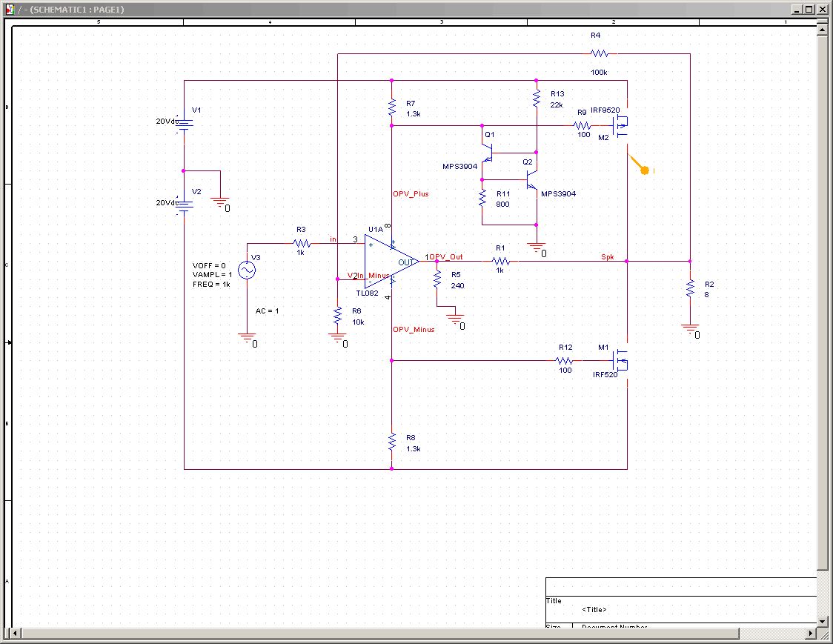This screenshot has width=833, height=644.
Task: Click the OPV_Plus net label
Action: 411,194
